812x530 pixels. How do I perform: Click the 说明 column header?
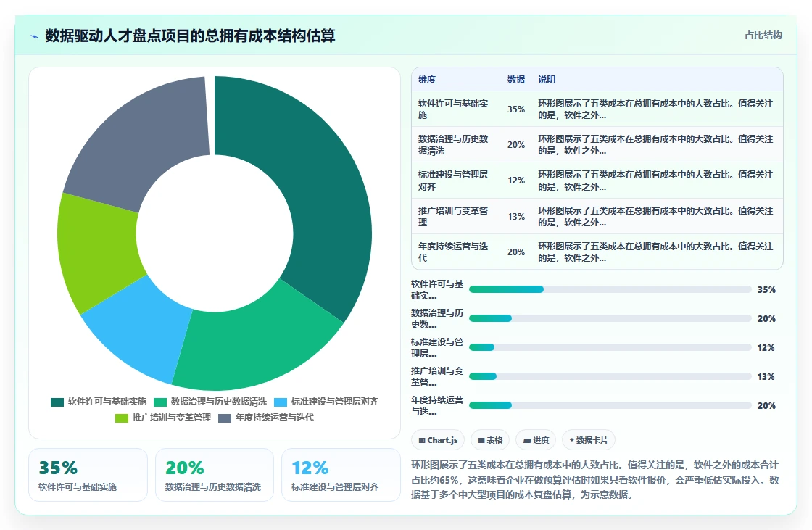pyautogui.click(x=547, y=79)
